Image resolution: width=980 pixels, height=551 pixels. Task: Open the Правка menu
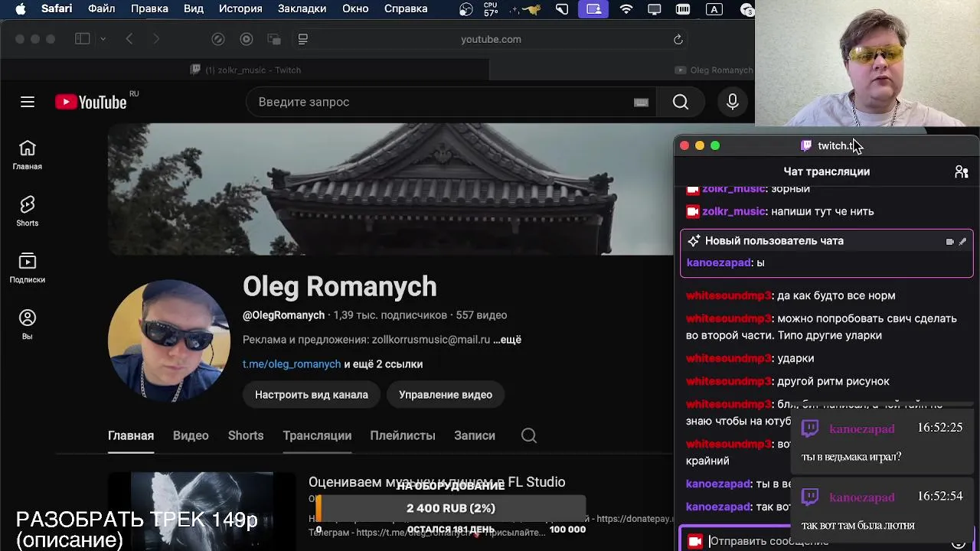[x=149, y=8]
